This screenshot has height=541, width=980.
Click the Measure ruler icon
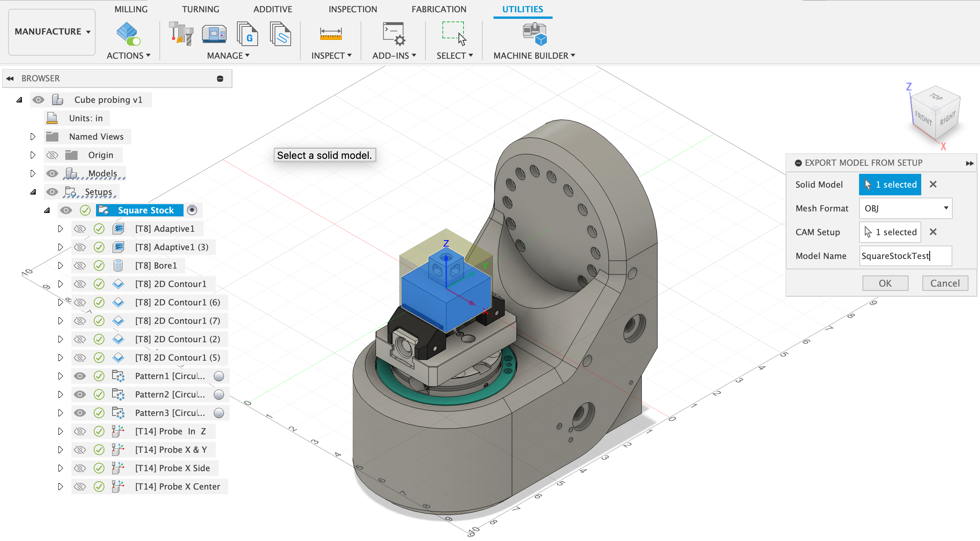(331, 34)
